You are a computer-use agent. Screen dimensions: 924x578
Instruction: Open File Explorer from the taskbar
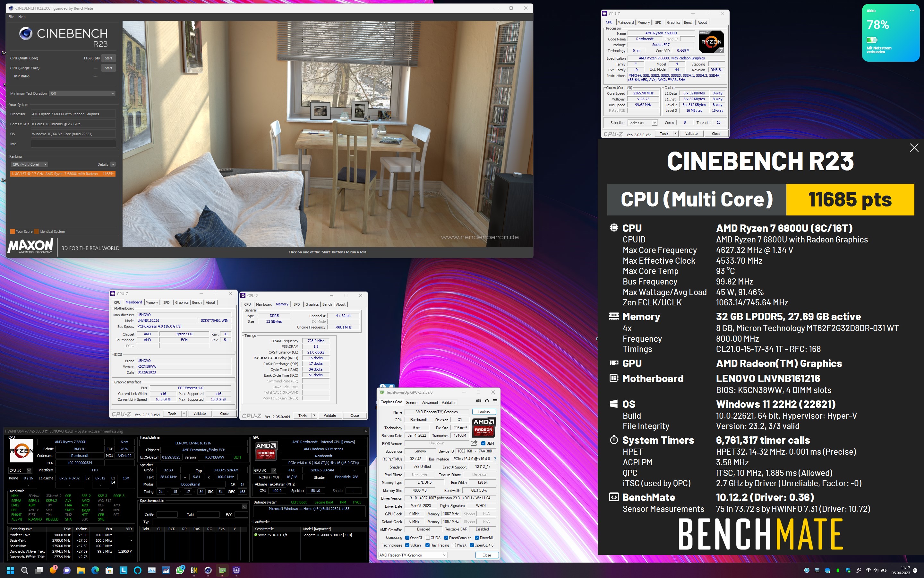click(x=81, y=570)
